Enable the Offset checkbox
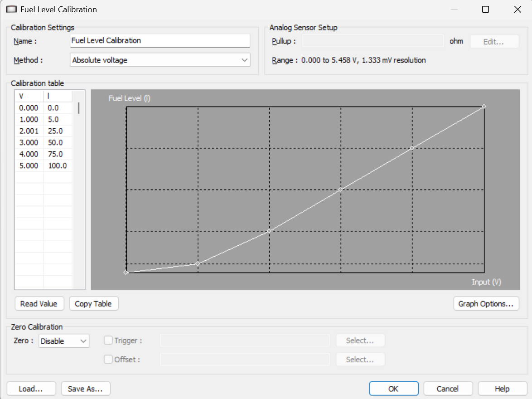Image resolution: width=532 pixels, height=399 pixels. (x=108, y=360)
